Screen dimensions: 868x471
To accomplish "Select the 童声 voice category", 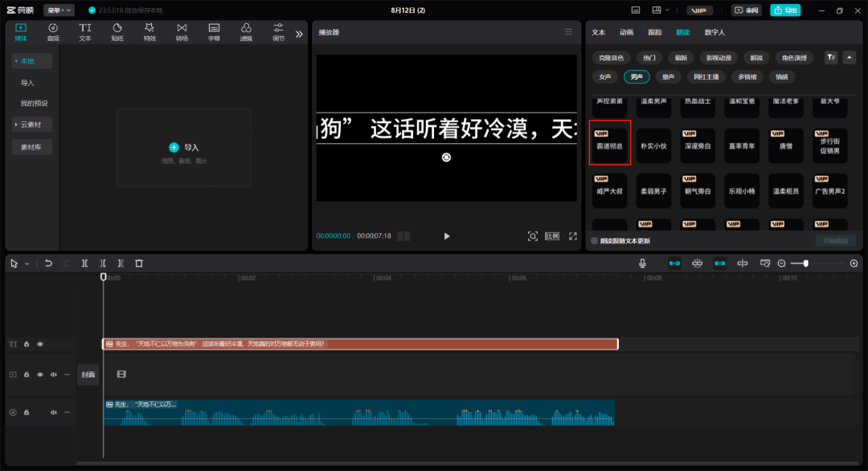I will tap(668, 77).
